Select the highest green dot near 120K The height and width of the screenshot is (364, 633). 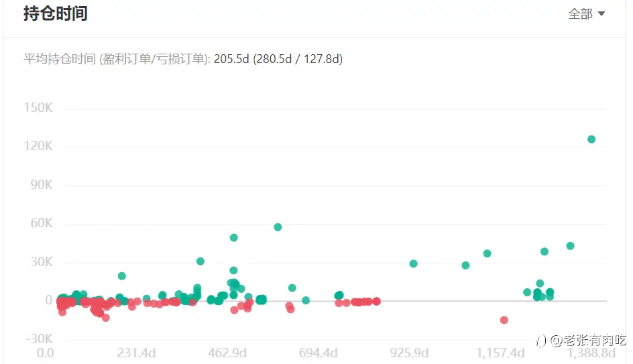coord(591,139)
